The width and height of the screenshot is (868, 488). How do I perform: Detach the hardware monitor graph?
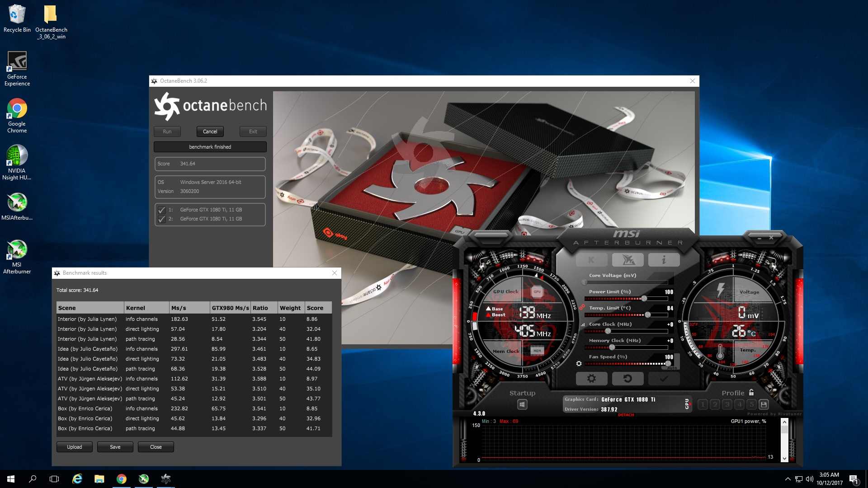click(626, 414)
